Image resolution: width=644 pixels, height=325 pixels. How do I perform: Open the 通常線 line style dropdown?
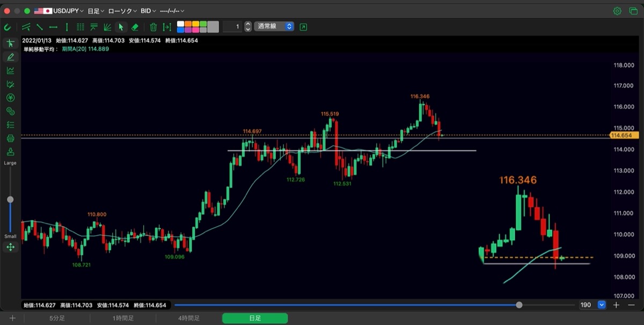pyautogui.click(x=274, y=26)
